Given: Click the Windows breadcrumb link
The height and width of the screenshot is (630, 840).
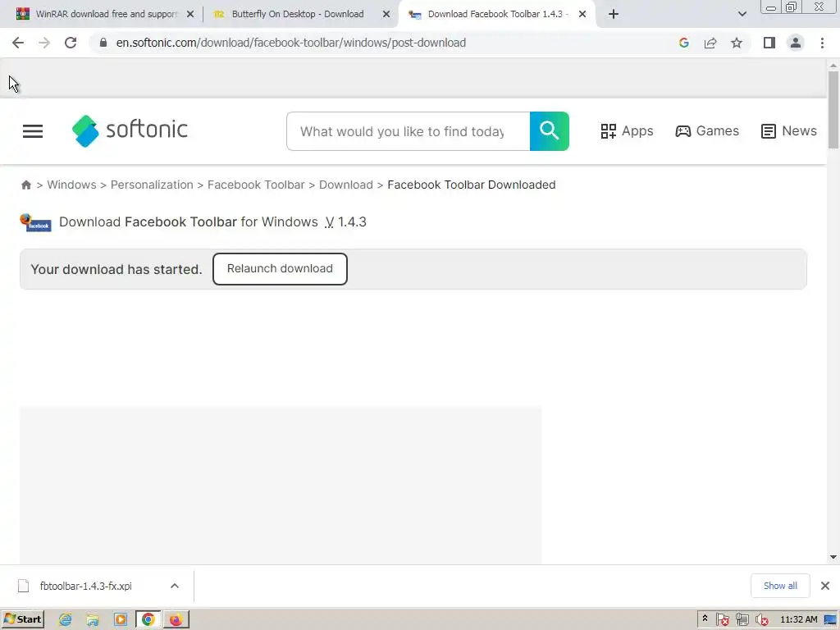Looking at the screenshot, I should pyautogui.click(x=72, y=185).
